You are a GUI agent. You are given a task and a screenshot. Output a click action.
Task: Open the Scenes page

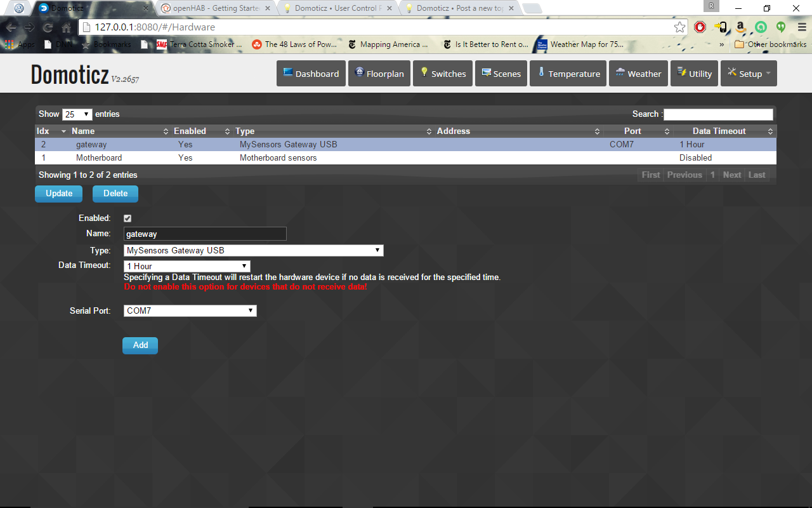point(501,74)
